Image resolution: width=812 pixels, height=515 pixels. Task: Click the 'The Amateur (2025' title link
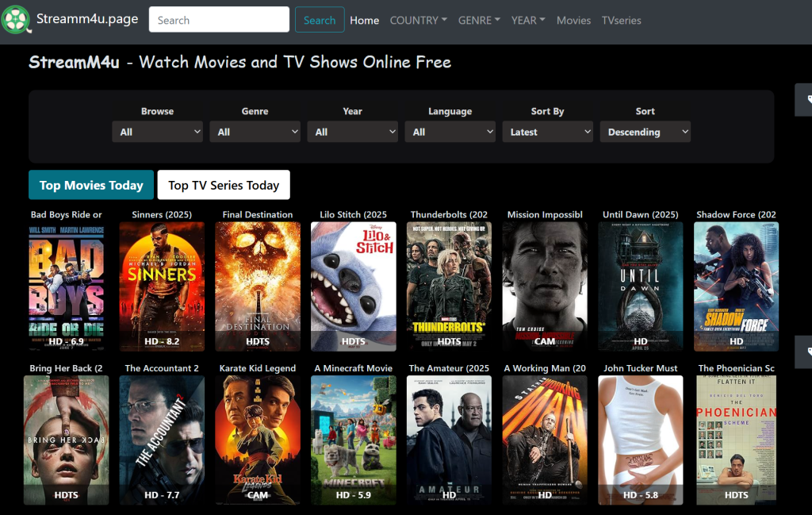point(449,368)
